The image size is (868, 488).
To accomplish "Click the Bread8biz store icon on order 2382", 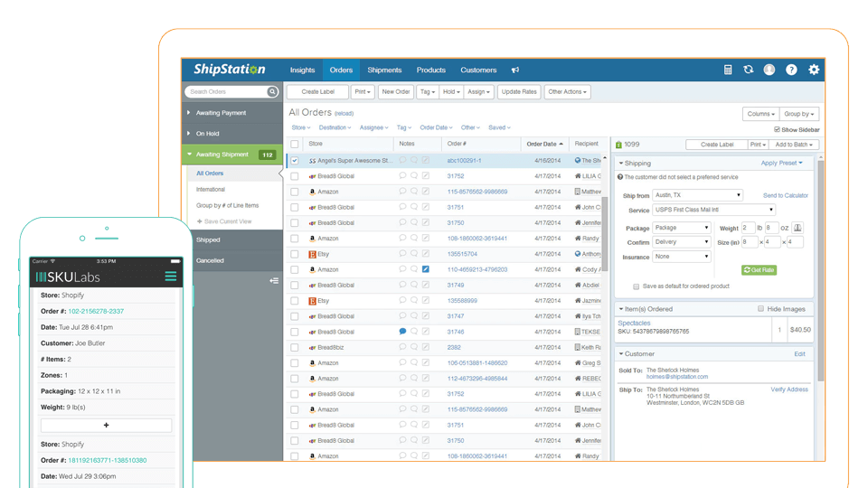I will click(x=312, y=347).
